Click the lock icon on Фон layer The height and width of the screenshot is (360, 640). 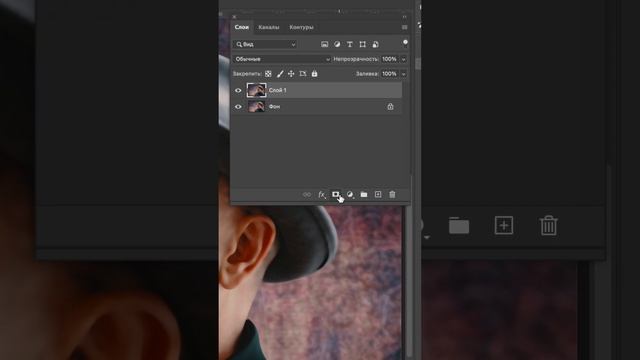pyautogui.click(x=390, y=107)
